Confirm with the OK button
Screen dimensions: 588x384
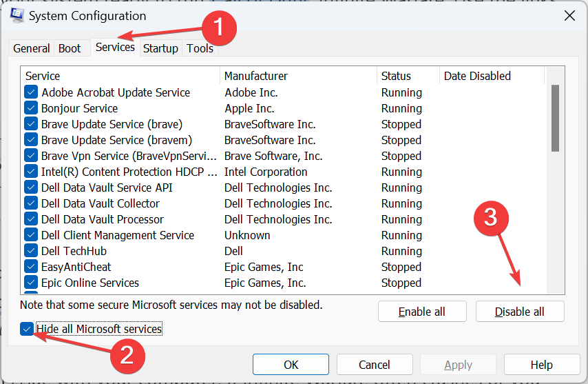point(291,365)
